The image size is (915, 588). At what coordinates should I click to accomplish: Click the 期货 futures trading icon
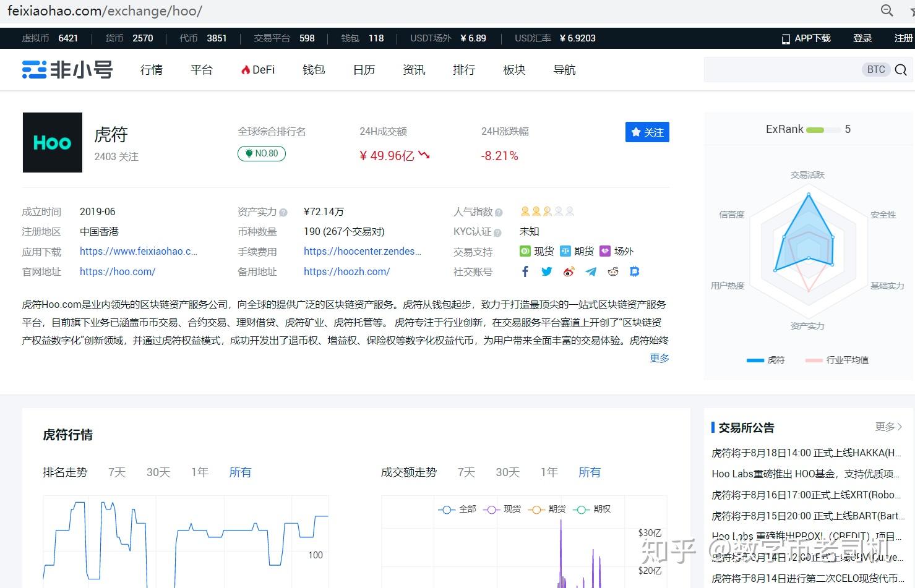[565, 251]
